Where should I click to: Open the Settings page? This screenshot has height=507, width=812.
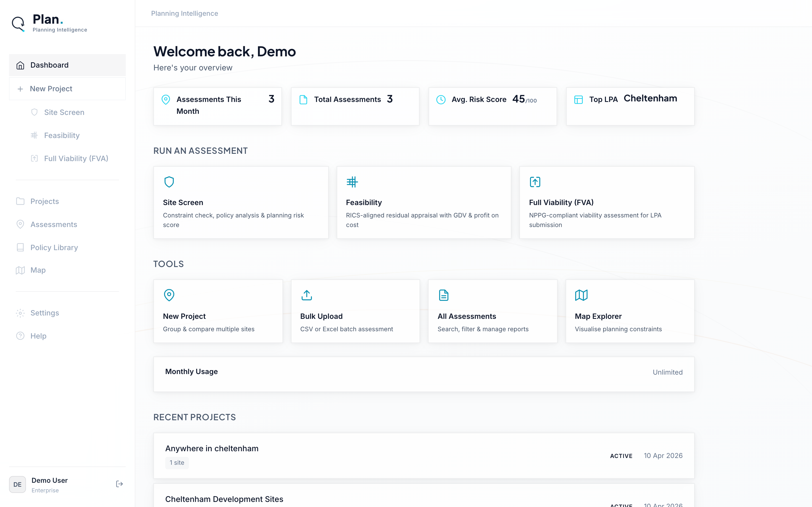coord(44,313)
